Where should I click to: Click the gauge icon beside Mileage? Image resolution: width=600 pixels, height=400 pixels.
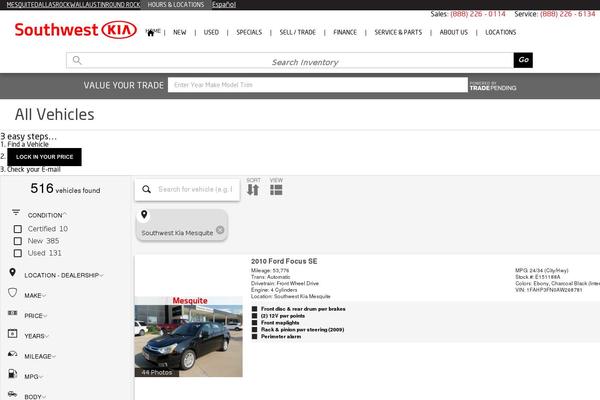pyautogui.click(x=13, y=354)
